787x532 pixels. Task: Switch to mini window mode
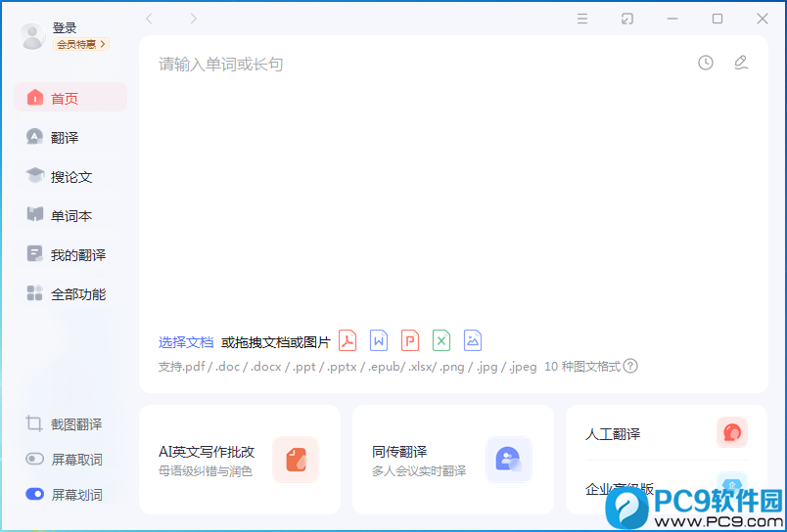(x=627, y=19)
